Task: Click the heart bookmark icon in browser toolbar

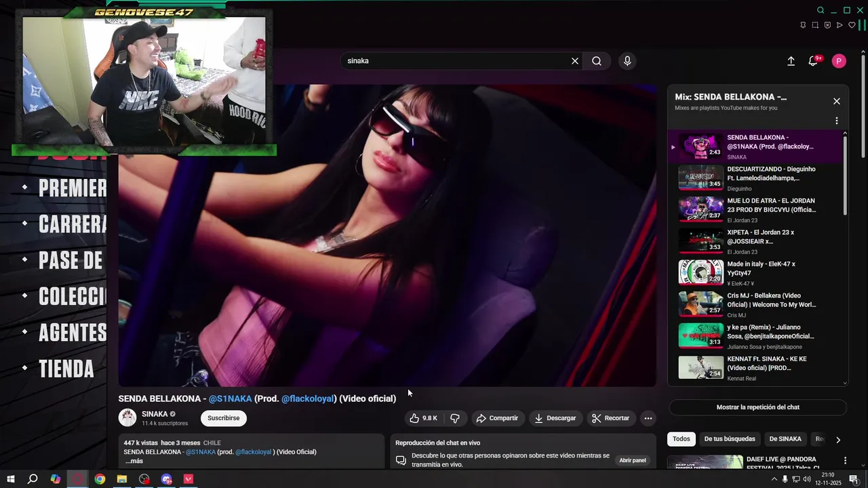Action: click(852, 25)
